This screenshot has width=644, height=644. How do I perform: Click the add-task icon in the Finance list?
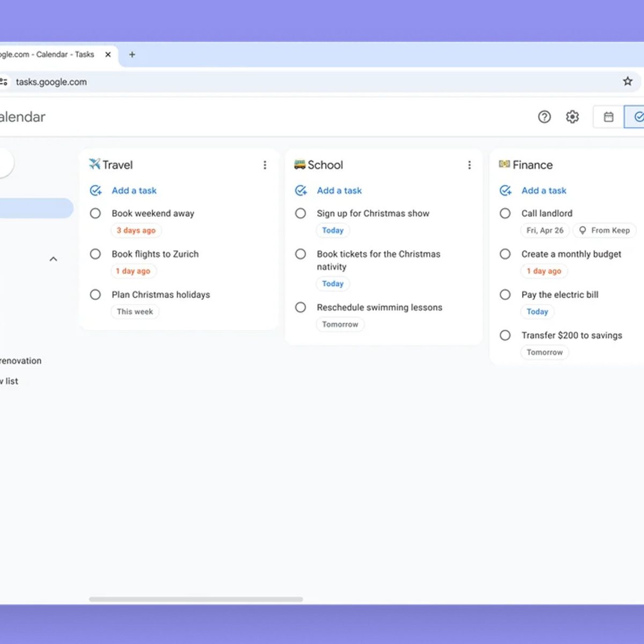[506, 191]
